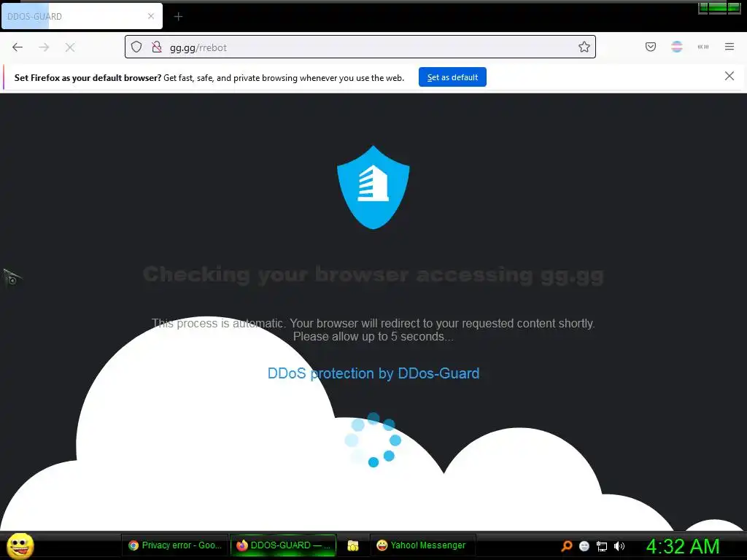Click the extensions overflow icon
Viewport: 747px width, 560px height.
coord(703,47)
